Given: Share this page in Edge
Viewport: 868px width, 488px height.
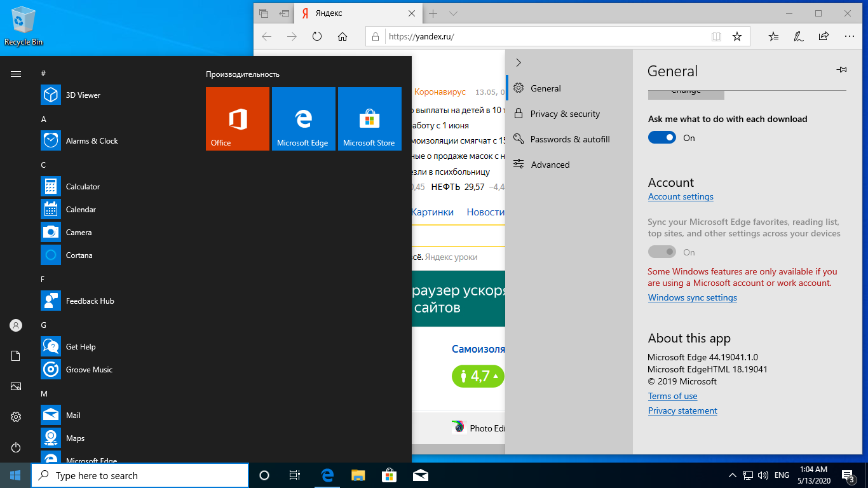Looking at the screenshot, I should coord(824,37).
